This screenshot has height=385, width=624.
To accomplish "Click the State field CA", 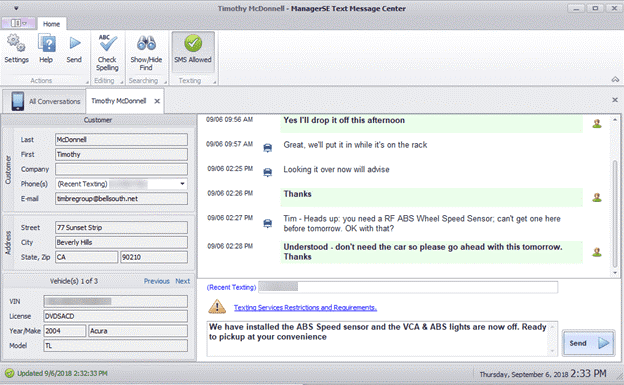I will (87, 257).
